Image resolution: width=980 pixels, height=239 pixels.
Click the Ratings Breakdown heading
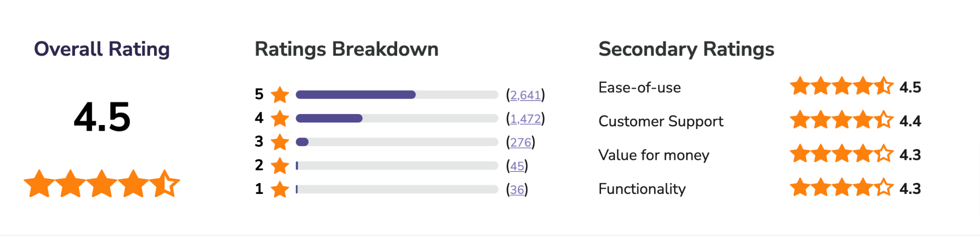[346, 49]
